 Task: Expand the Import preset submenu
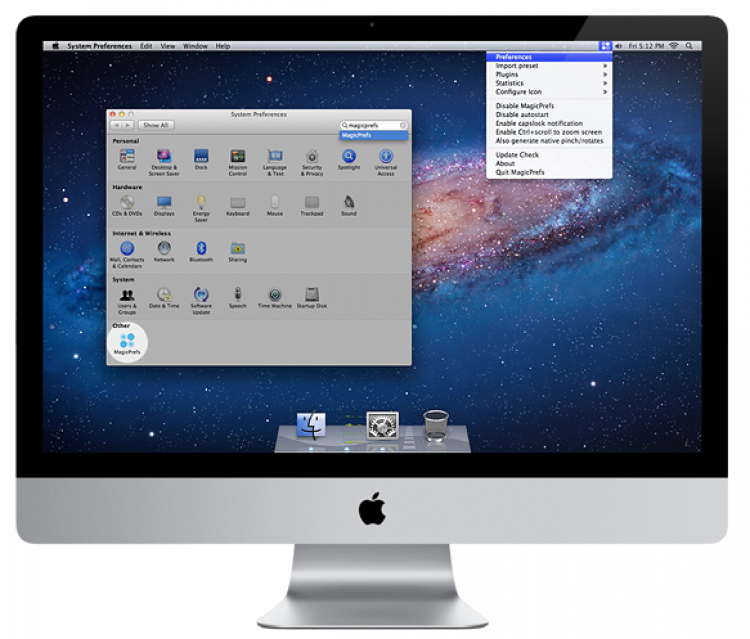[549, 66]
